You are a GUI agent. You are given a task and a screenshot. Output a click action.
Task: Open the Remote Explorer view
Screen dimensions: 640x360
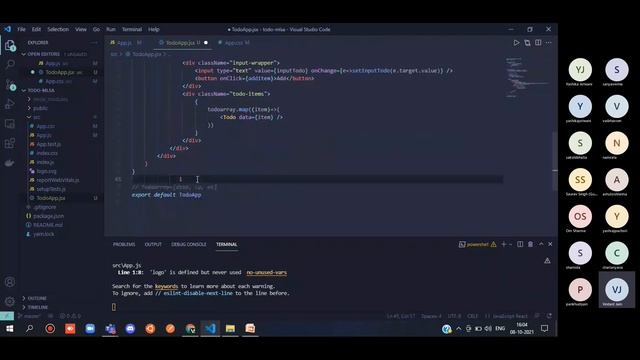pos(10,124)
